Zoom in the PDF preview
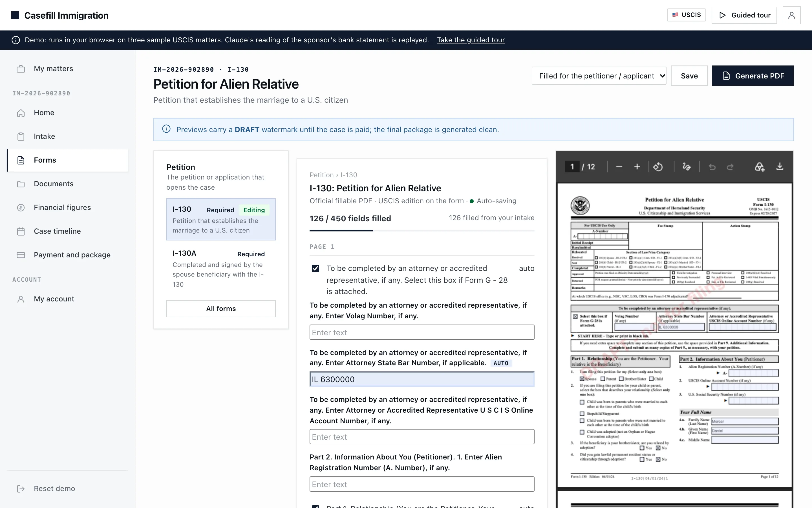 (637, 167)
